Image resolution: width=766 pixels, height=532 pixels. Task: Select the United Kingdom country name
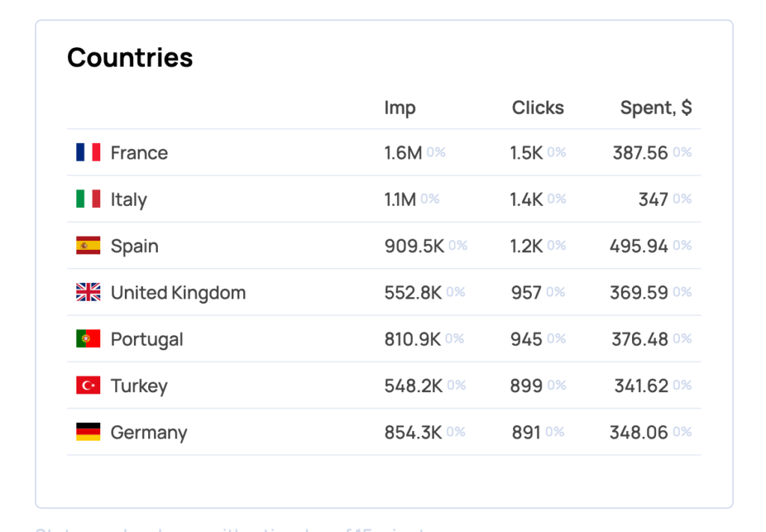[x=178, y=293]
